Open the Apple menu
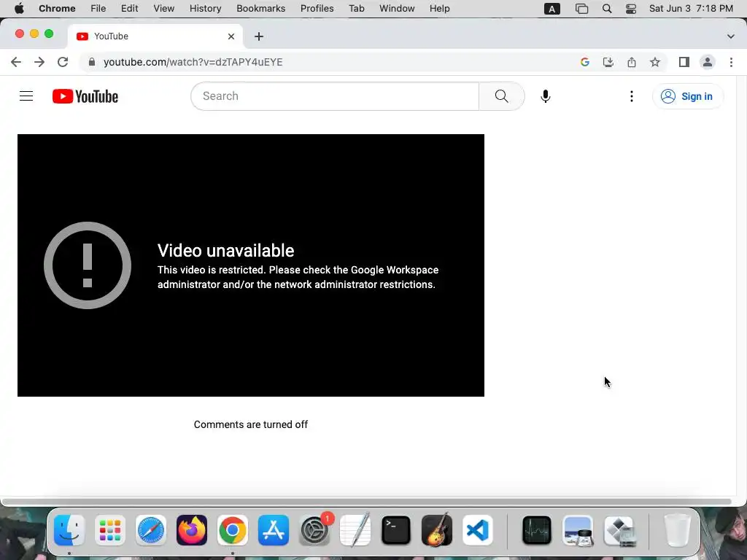Viewport: 747px width, 560px height. 19,9
